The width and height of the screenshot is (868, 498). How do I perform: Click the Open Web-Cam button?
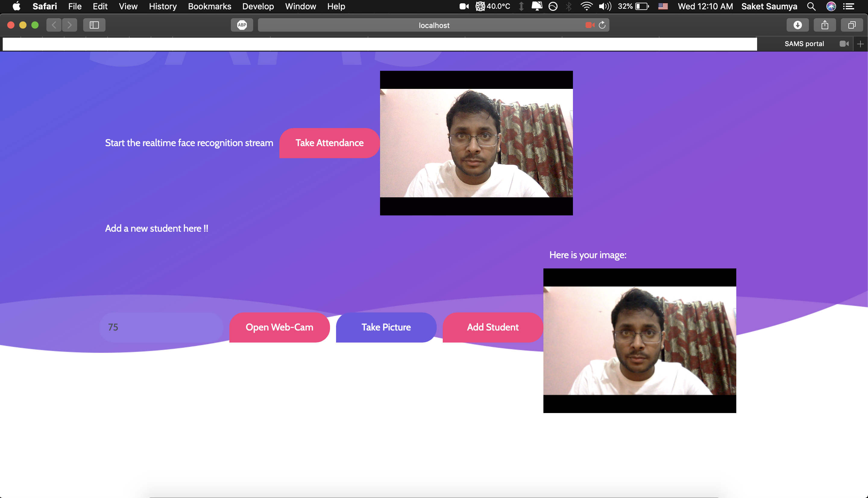(x=279, y=327)
